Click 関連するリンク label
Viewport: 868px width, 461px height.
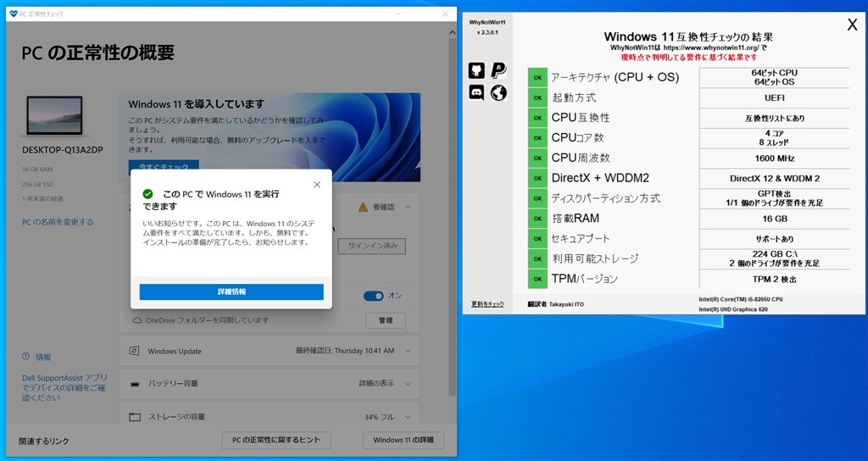44,441
